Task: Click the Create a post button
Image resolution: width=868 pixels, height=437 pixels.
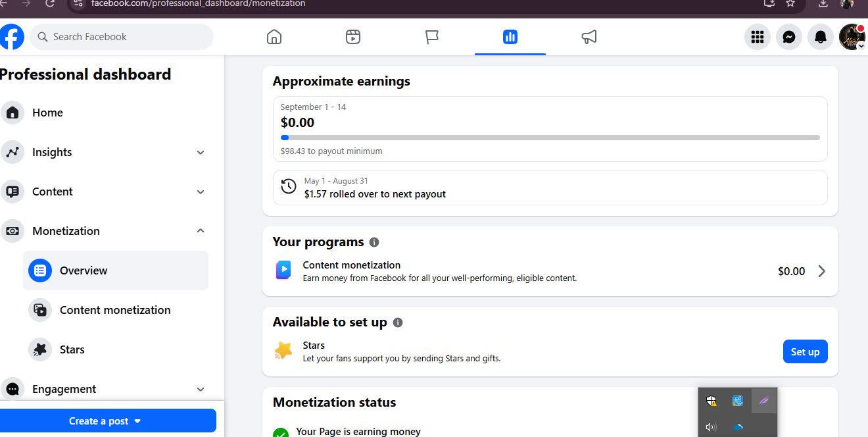Action: coord(107,421)
